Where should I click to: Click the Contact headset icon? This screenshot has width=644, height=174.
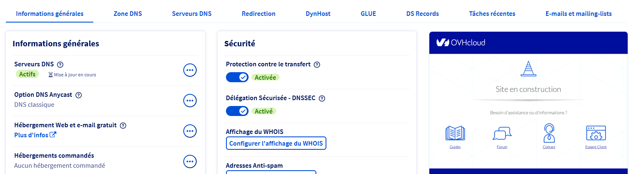[549, 133]
